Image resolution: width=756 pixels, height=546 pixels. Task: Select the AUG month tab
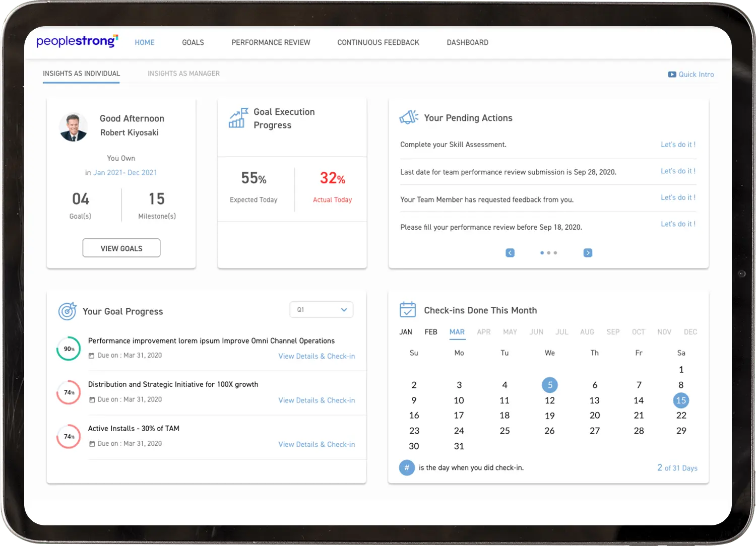pos(587,332)
